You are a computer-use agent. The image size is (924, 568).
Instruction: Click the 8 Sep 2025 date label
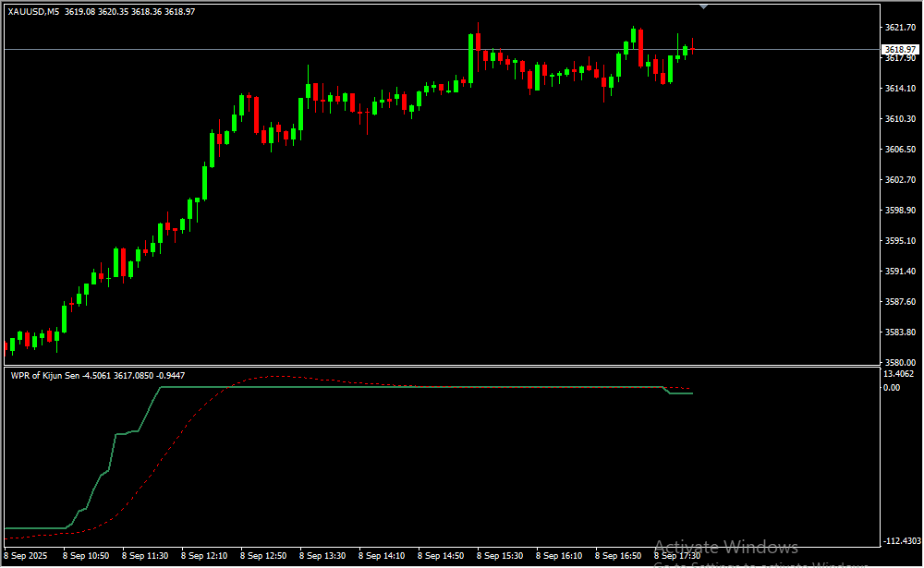(x=27, y=556)
